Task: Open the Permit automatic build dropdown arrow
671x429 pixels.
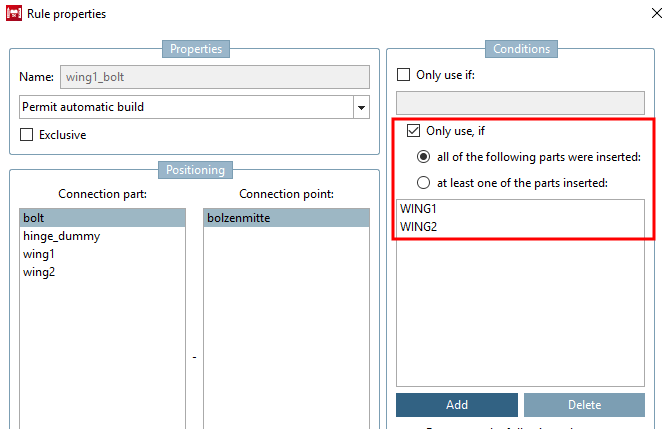Action: [x=360, y=107]
